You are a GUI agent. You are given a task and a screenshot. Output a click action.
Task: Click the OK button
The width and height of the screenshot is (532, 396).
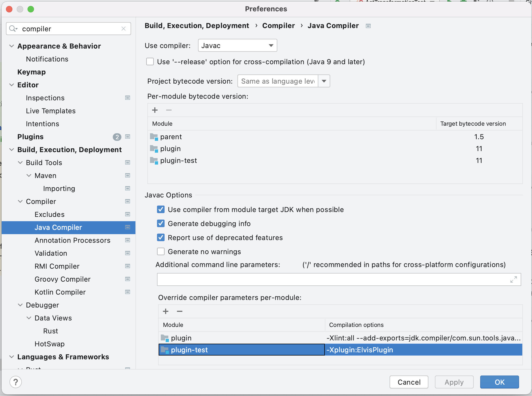coord(499,382)
